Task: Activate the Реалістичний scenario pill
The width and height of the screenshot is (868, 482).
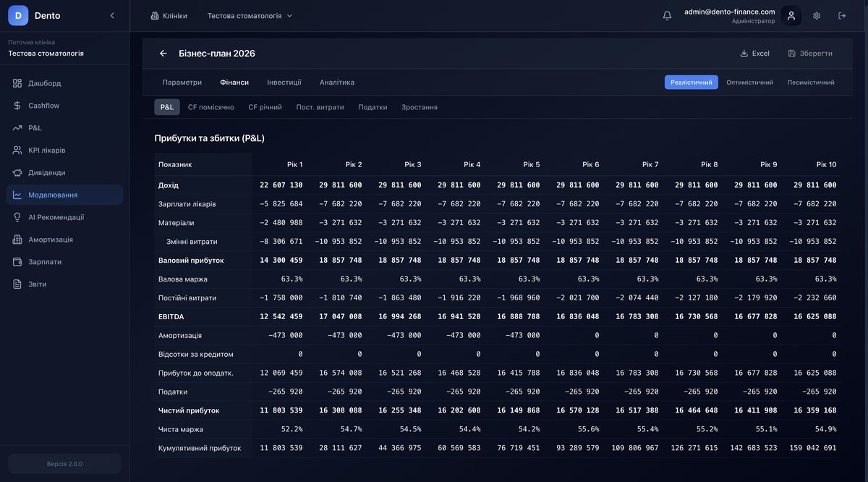Action: tap(691, 81)
